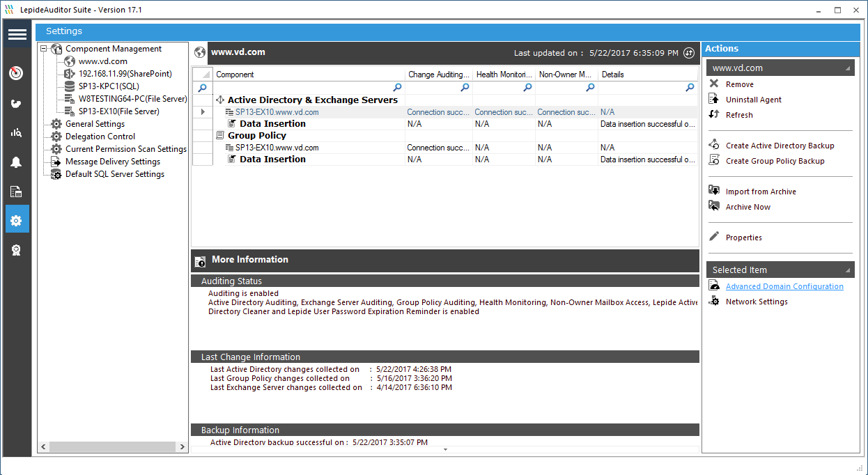Open Current Permission Scan Settings
This screenshot has height=475, width=868.
coord(125,149)
